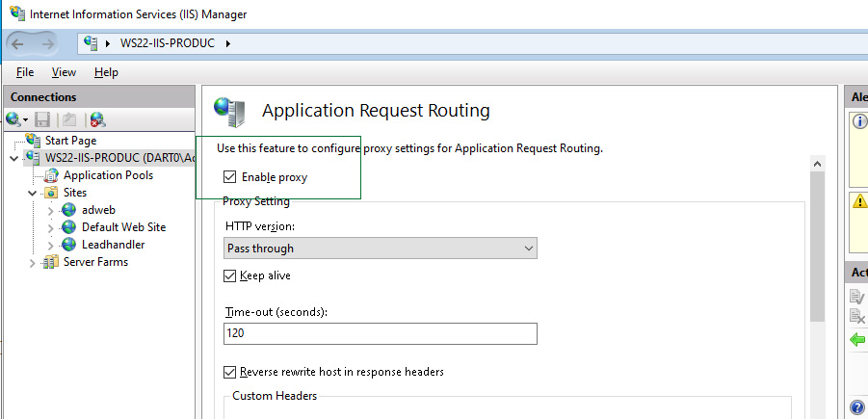Click the arrow after WS22-IIS-PRODUC in address bar
Screen dimensions: 868x419
point(227,43)
